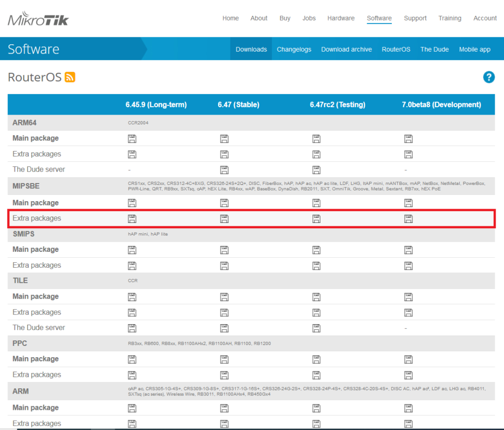The width and height of the screenshot is (504, 430).
Task: Download ARM64 Dude server 6.47rc2 Testing
Action: tap(316, 170)
